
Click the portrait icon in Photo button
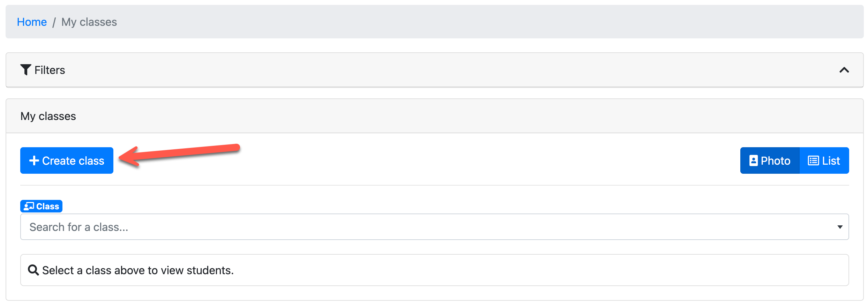point(753,160)
